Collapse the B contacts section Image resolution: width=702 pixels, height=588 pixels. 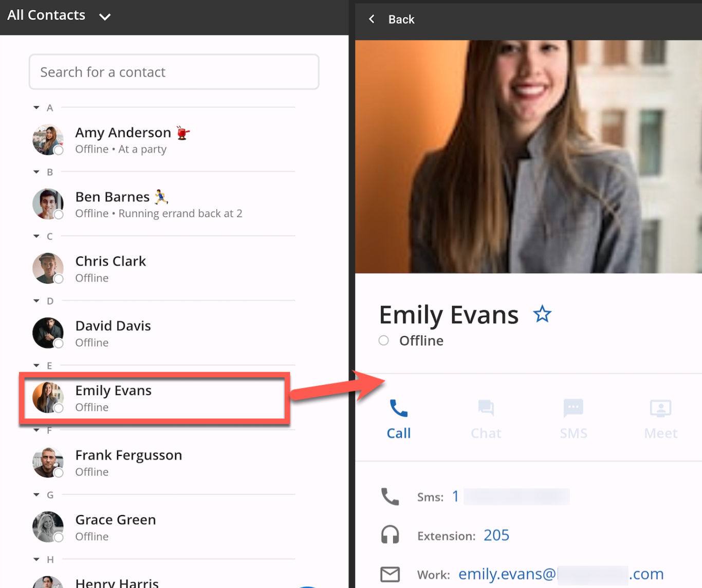point(36,172)
